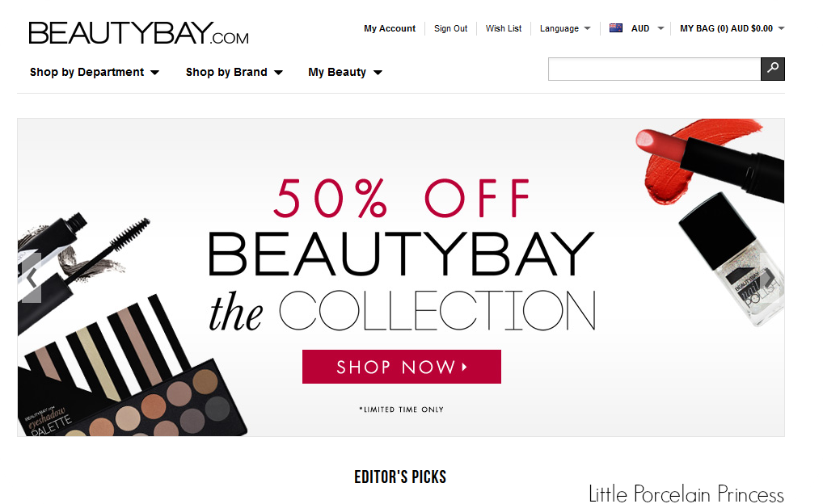Viewport: 823px width, 504px height.
Task: Expand the Shop by Department menu
Action: click(x=95, y=73)
